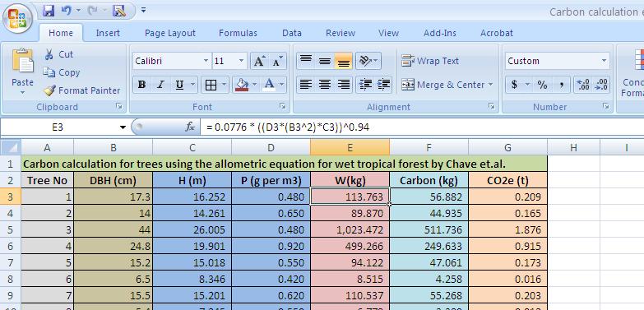Open the Number dialog launcher
Viewport: 644px width, 310px height.
click(x=606, y=106)
